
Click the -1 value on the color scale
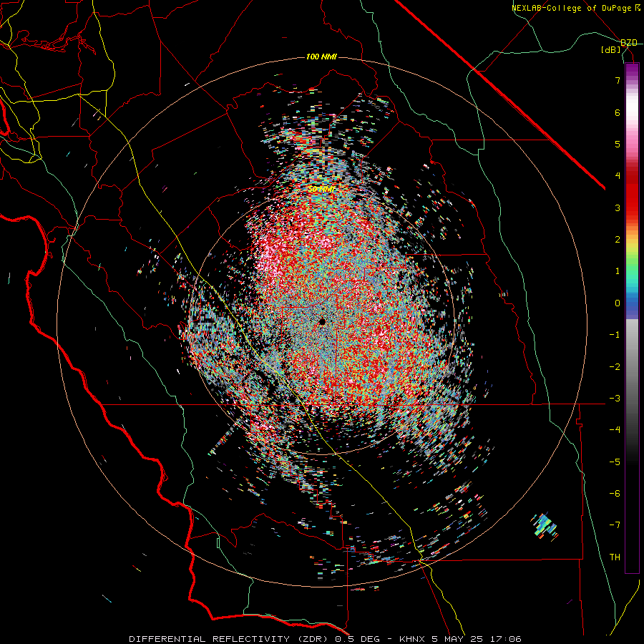click(x=615, y=335)
